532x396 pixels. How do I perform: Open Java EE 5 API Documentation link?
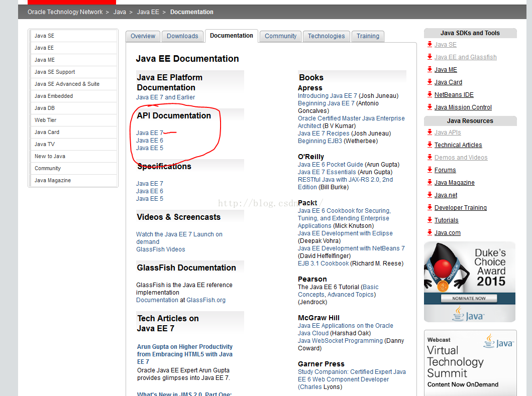(x=150, y=148)
